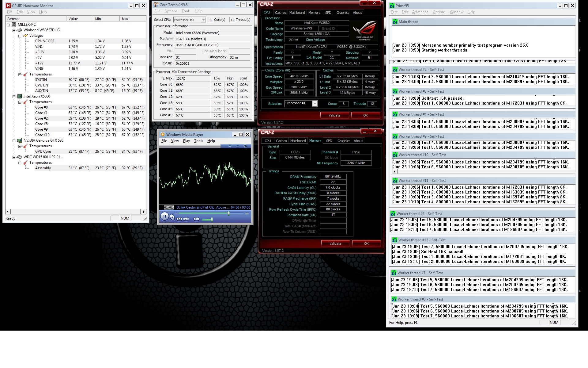Click the Hardware Monitor scroll right arrow

(144, 212)
